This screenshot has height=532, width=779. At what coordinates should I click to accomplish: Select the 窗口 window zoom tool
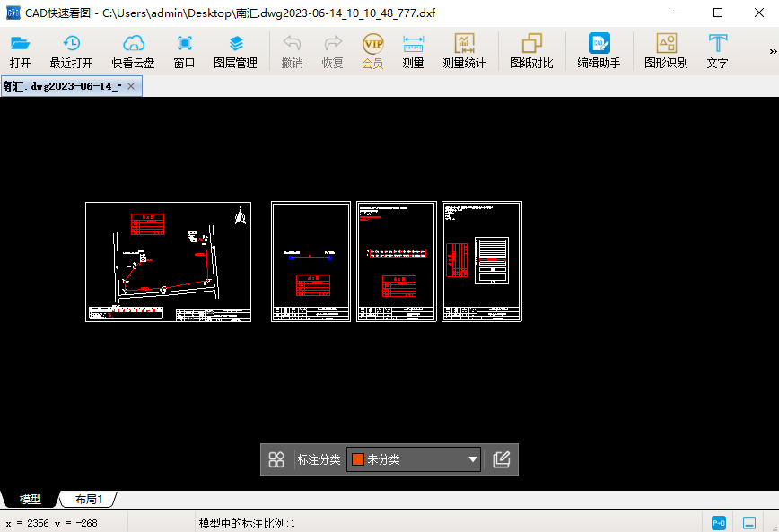pyautogui.click(x=184, y=51)
